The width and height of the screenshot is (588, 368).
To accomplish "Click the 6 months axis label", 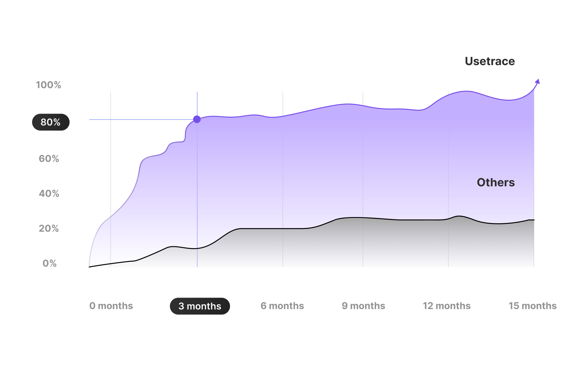I will [x=282, y=306].
